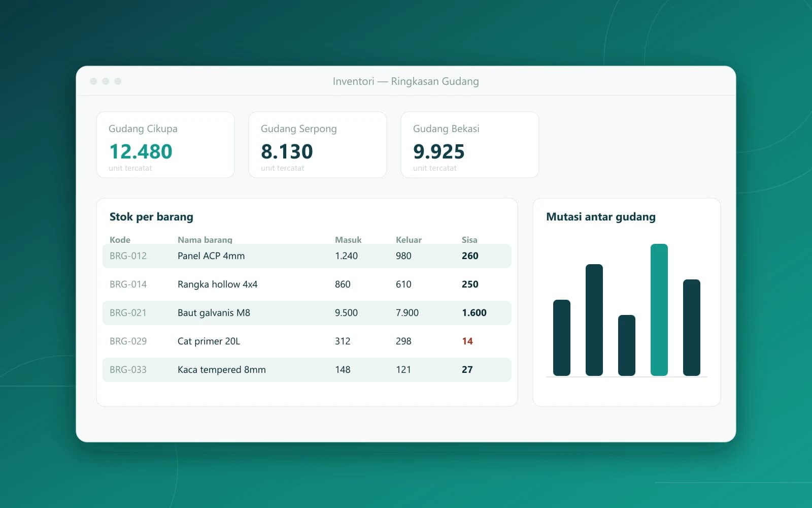Sort by the Nama barang column header

pyautogui.click(x=205, y=240)
